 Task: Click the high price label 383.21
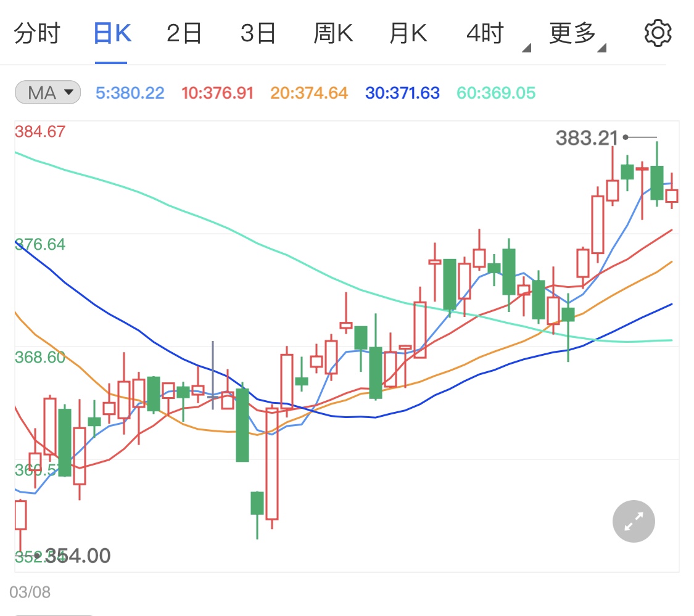click(x=587, y=138)
